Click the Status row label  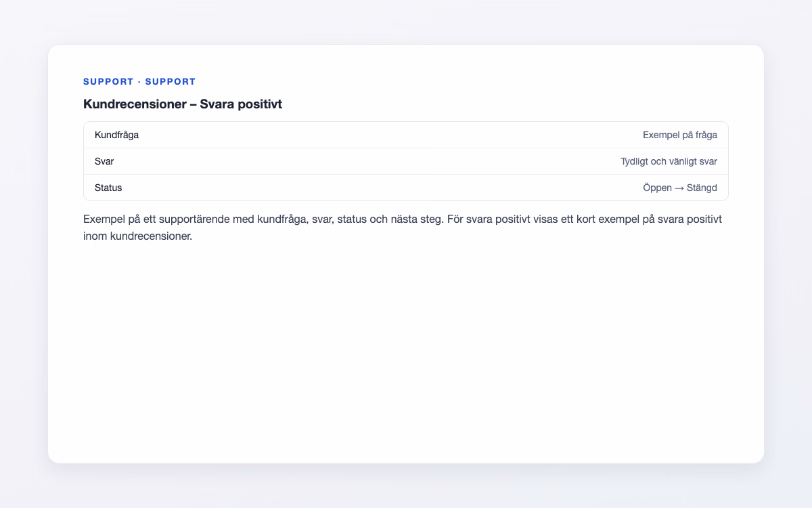[108, 188]
